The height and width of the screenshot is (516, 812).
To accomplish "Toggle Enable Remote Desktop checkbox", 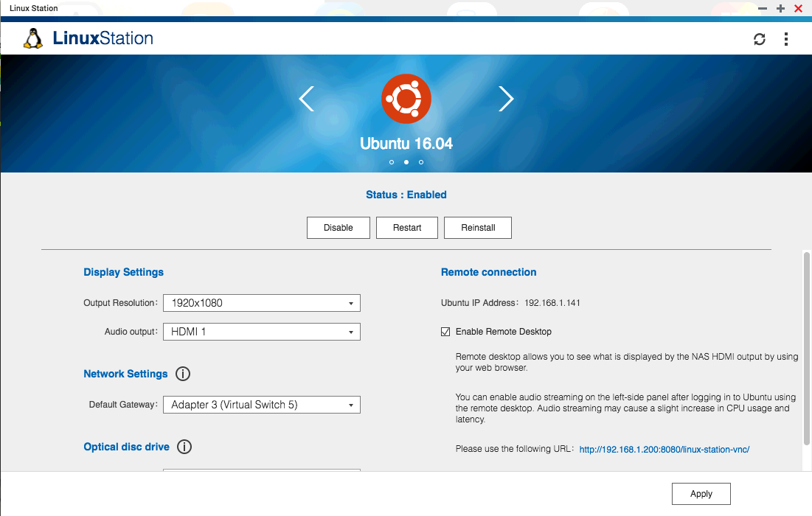I will [x=445, y=332].
